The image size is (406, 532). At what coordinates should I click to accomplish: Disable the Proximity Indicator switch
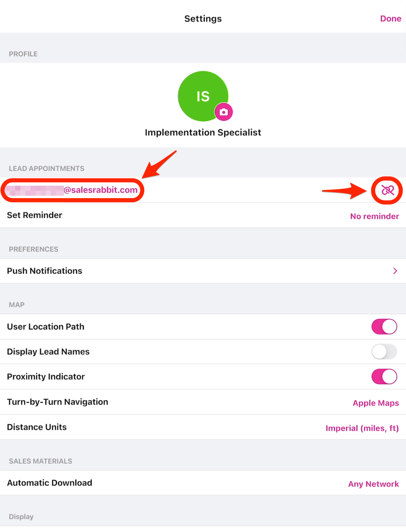(x=384, y=377)
